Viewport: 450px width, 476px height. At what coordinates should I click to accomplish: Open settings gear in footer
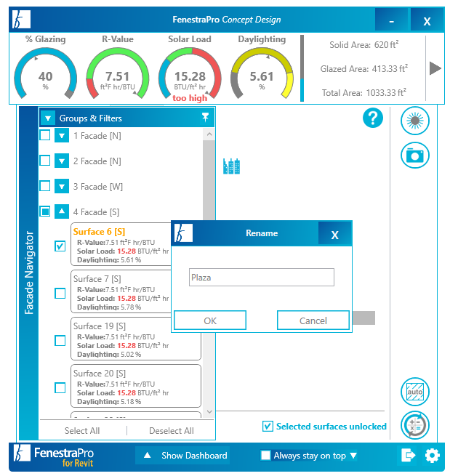pos(432,456)
